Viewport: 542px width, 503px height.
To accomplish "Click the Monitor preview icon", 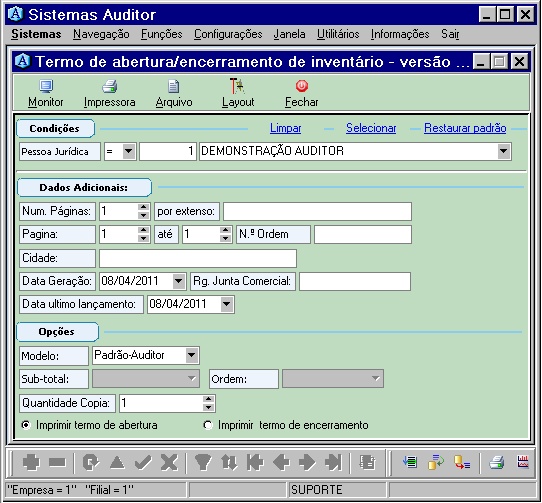I will coord(46,86).
